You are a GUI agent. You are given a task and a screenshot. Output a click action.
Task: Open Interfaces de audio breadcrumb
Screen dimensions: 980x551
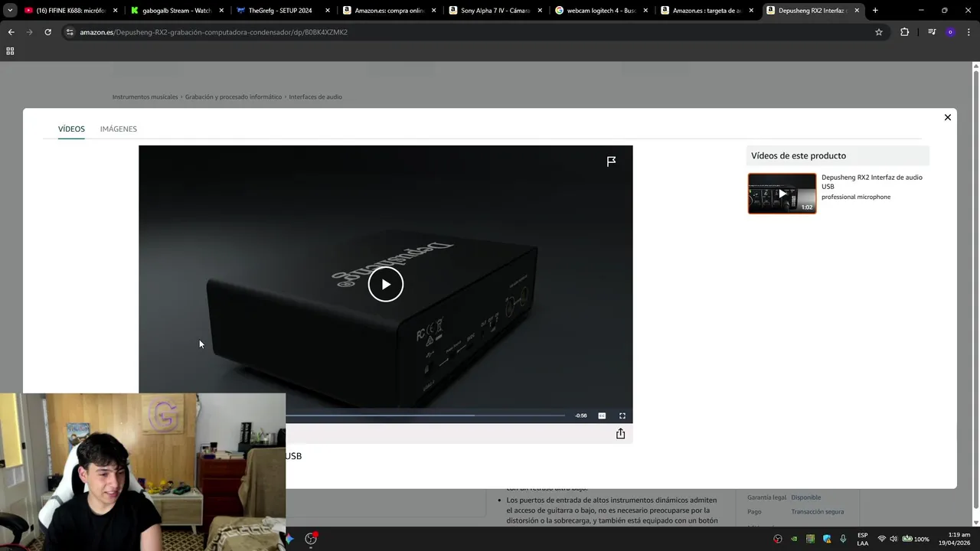click(x=315, y=96)
